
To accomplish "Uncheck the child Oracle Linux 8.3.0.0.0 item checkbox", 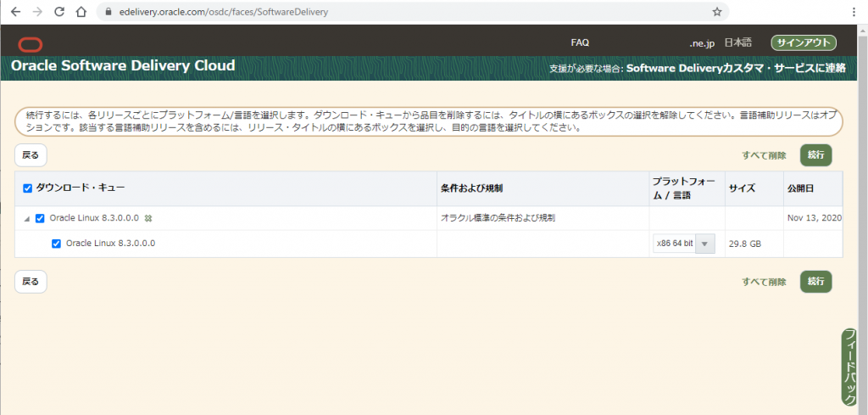I will coord(56,244).
